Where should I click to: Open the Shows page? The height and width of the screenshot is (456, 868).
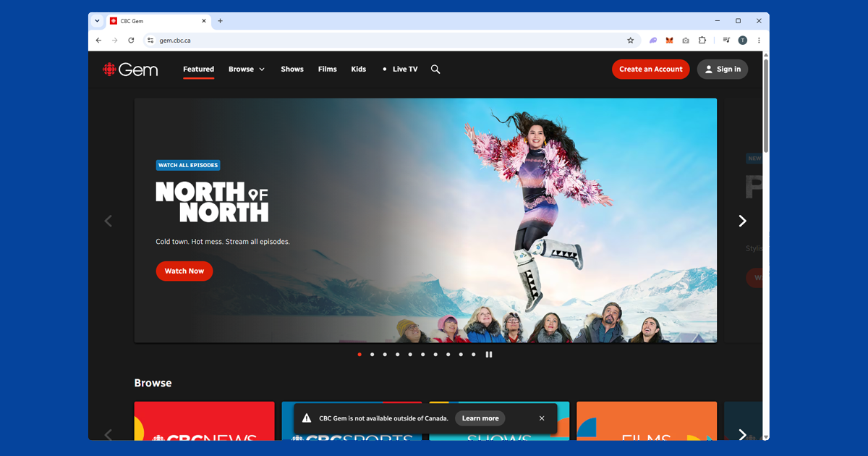tap(292, 69)
